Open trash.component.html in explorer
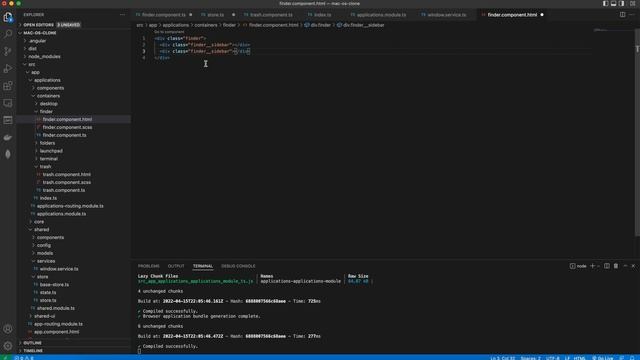Viewport: 640px width, 360px height. pos(67,174)
